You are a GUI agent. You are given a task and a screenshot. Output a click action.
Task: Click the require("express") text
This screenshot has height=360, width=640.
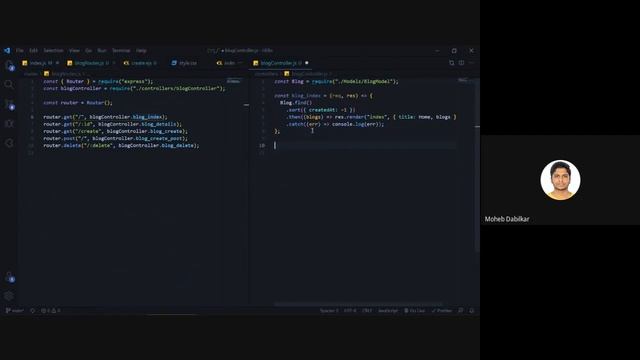pyautogui.click(x=124, y=81)
